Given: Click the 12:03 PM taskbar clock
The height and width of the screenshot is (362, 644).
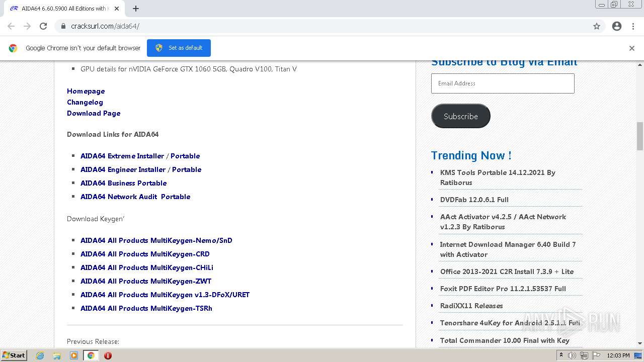Looking at the screenshot, I should point(618,355).
